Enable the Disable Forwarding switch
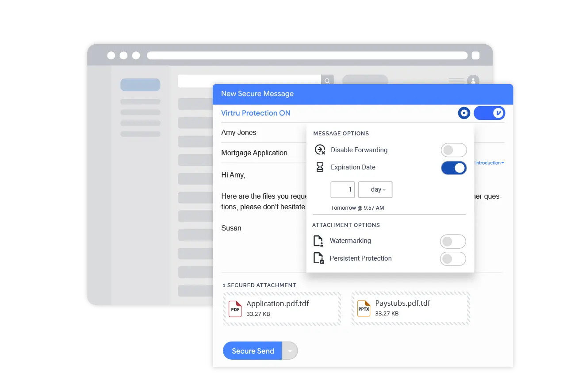 454,150
